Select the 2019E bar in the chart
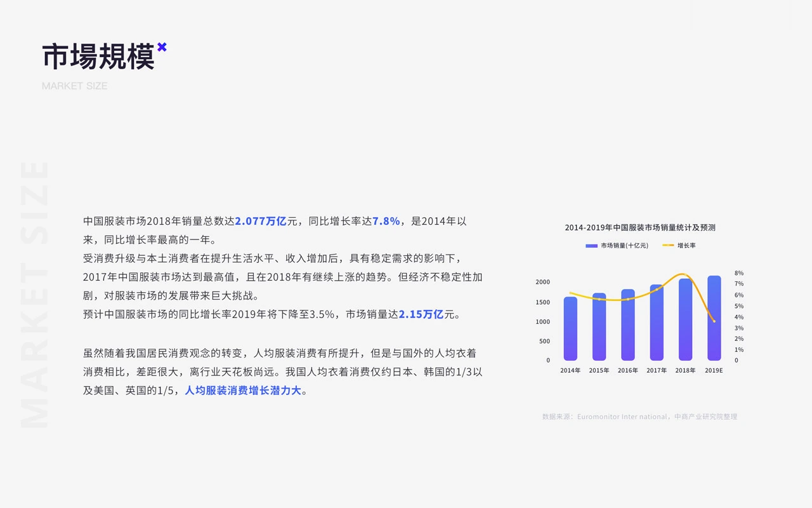Viewport: 812px width, 508px height. point(714,318)
